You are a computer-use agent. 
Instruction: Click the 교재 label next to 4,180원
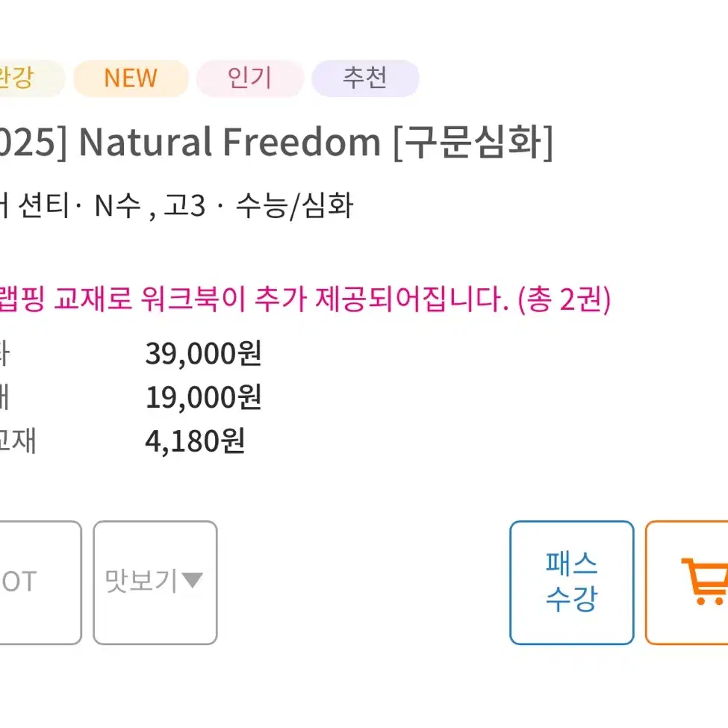[17, 441]
